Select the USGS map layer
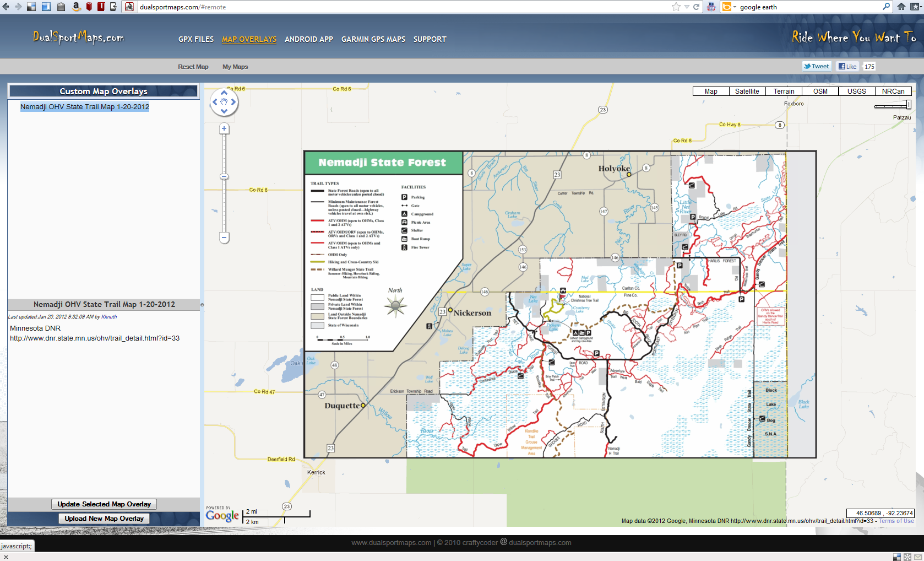This screenshot has height=561, width=924. coord(856,91)
